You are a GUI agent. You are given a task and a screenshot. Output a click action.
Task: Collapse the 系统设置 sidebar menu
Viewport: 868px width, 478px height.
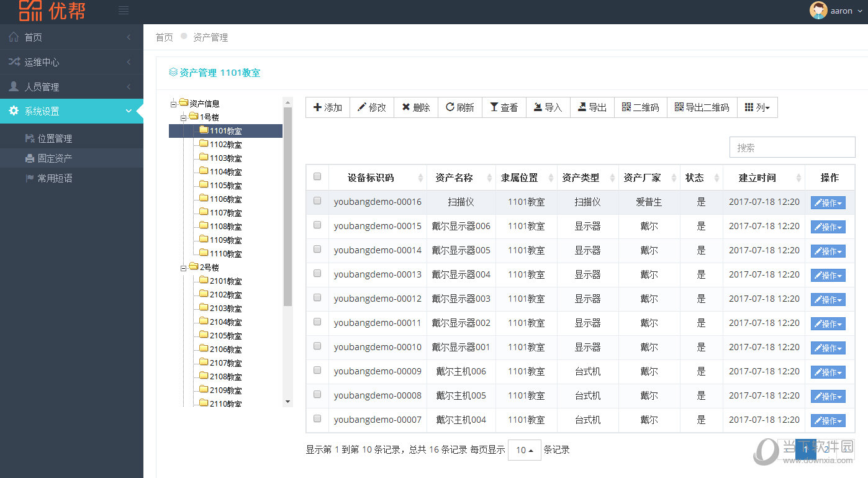(x=71, y=111)
